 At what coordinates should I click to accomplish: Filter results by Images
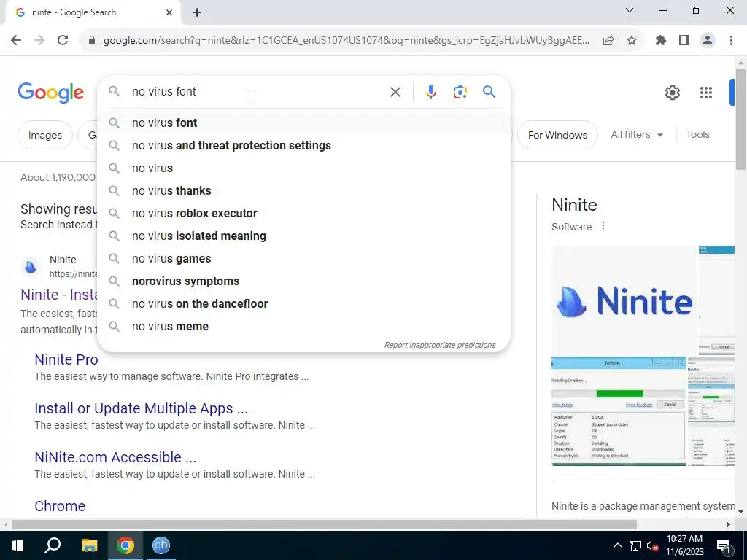tap(44, 135)
